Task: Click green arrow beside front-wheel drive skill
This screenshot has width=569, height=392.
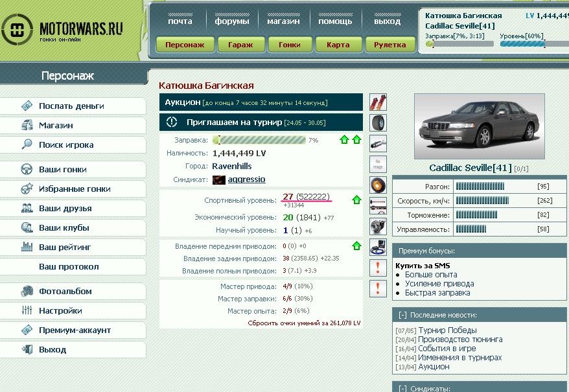Action: pyautogui.click(x=356, y=246)
